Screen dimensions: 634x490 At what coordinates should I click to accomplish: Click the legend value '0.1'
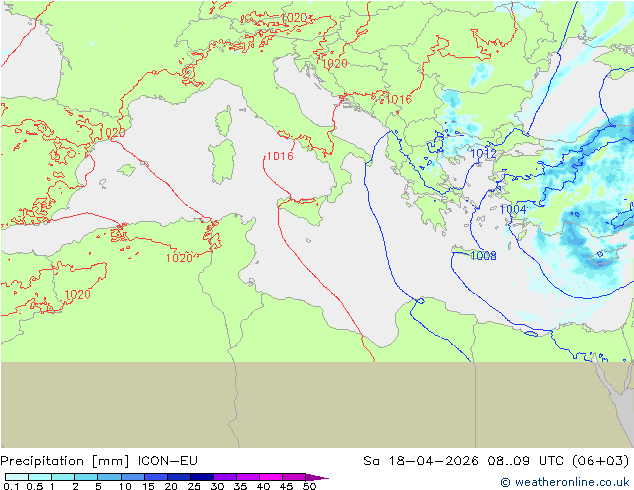coord(12,486)
